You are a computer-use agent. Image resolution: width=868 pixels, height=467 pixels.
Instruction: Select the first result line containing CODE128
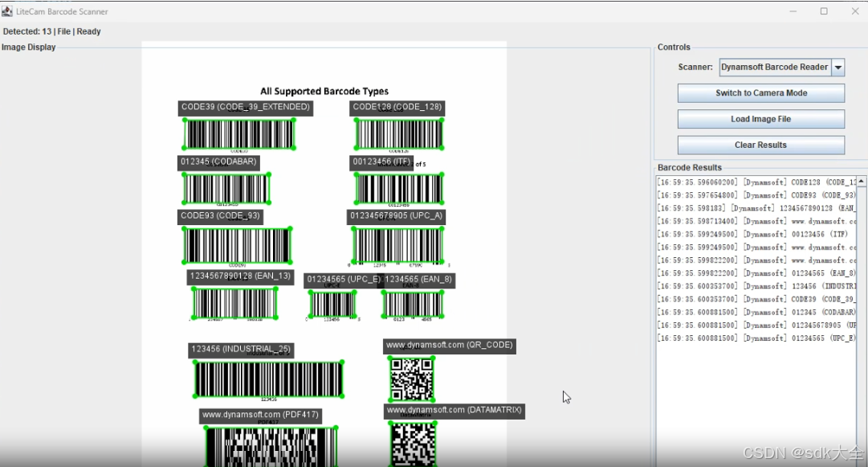coord(756,182)
